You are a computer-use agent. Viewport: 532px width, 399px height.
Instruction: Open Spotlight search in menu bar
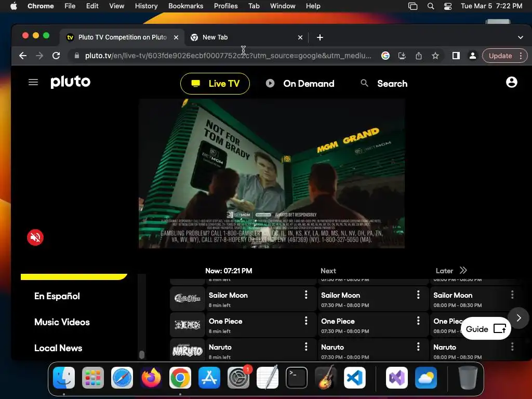coord(431,6)
